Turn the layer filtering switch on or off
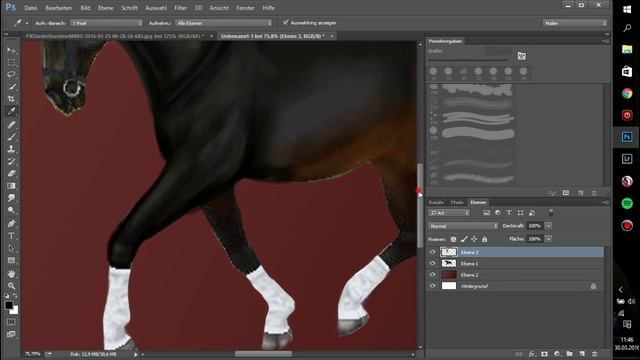The height and width of the screenshot is (360, 640). click(x=551, y=213)
